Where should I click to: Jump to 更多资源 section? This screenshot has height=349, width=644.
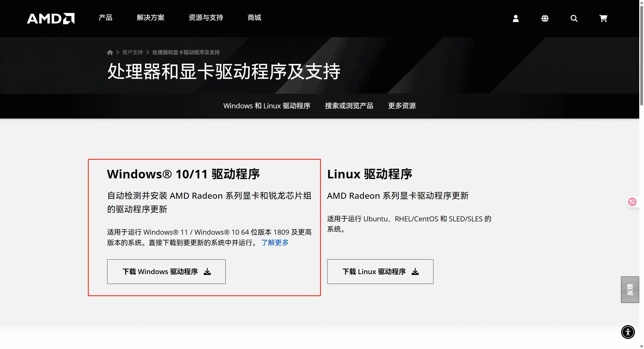point(402,106)
